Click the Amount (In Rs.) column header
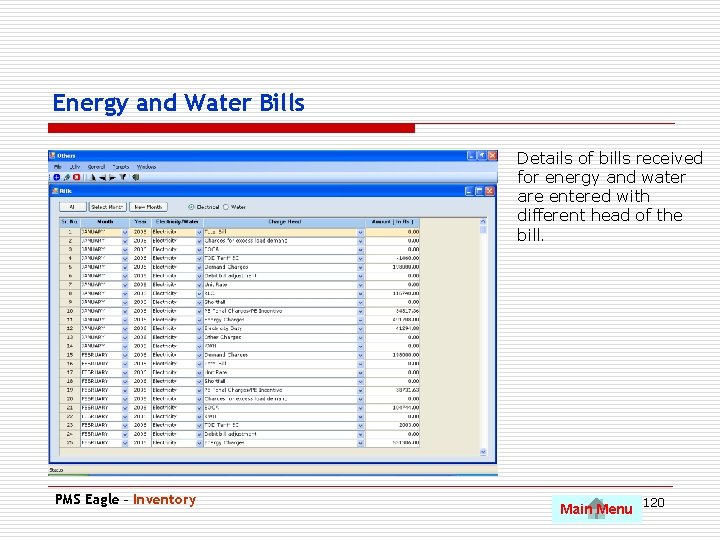Image resolution: width=720 pixels, height=540 pixels. coord(393,222)
